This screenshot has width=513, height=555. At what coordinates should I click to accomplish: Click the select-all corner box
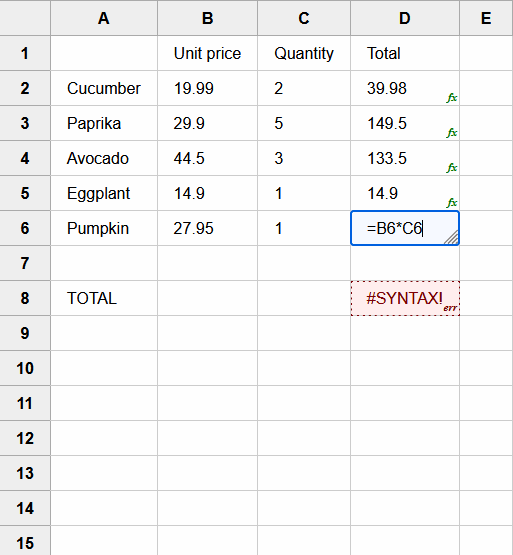click(x=25, y=18)
